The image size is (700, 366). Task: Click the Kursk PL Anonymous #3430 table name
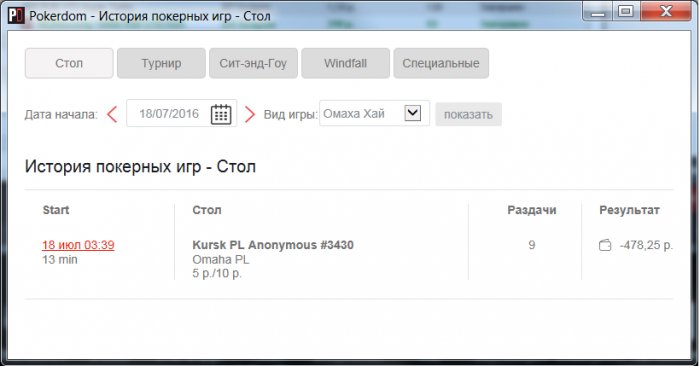273,245
